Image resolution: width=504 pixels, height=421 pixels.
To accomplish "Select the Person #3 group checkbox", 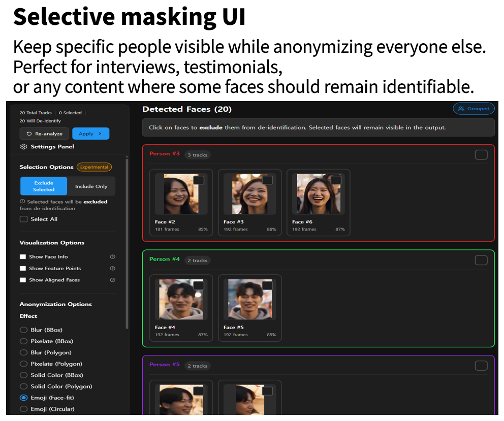I will (481, 154).
